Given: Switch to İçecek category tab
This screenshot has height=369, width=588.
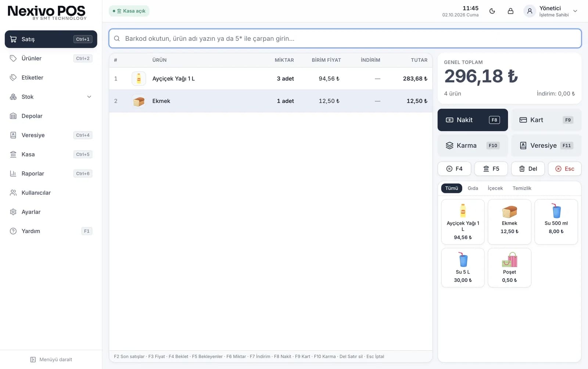Looking at the screenshot, I should tap(495, 188).
